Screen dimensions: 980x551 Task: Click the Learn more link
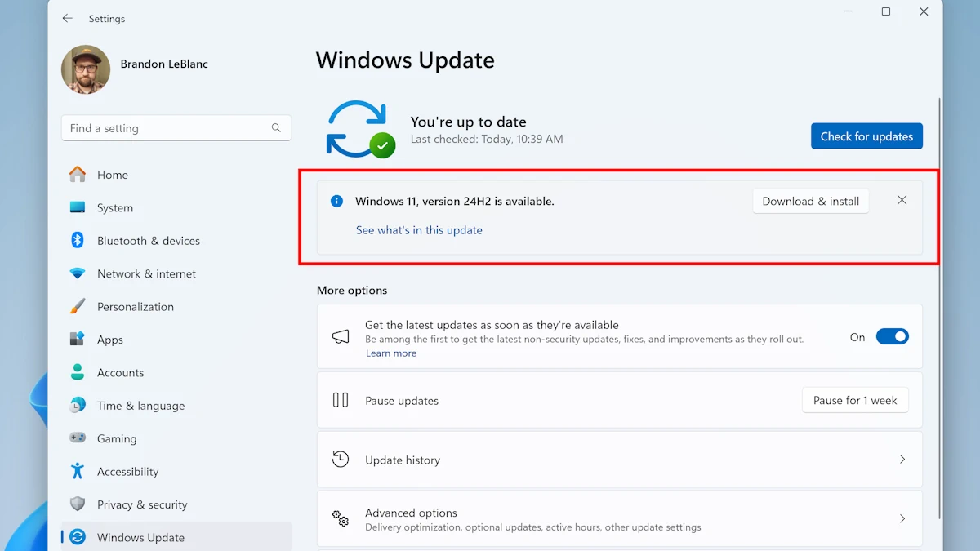click(391, 353)
